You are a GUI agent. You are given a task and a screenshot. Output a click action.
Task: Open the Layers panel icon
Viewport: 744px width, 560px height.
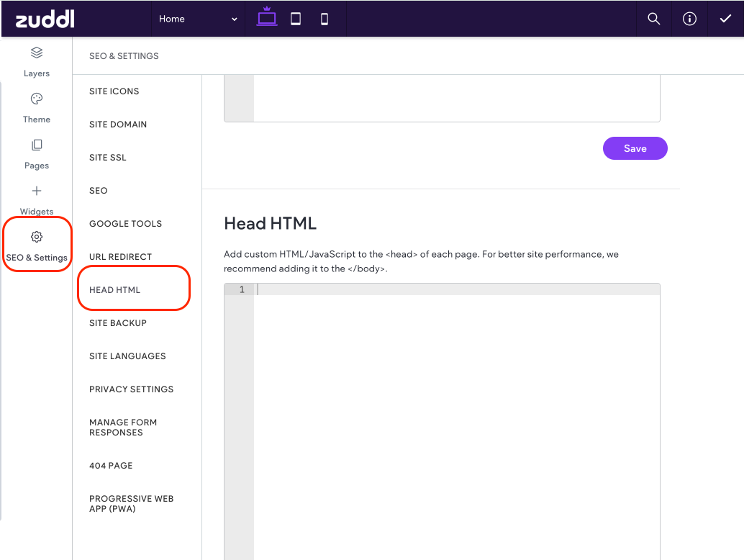37,53
